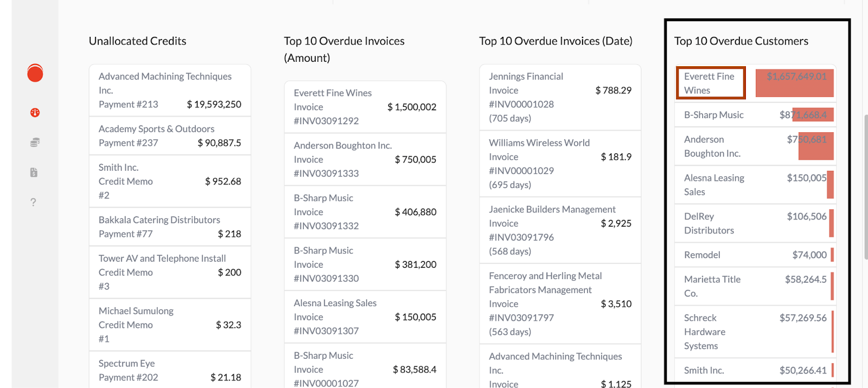Open the coins stack icon in sidebar
The height and width of the screenshot is (388, 868).
(35, 143)
